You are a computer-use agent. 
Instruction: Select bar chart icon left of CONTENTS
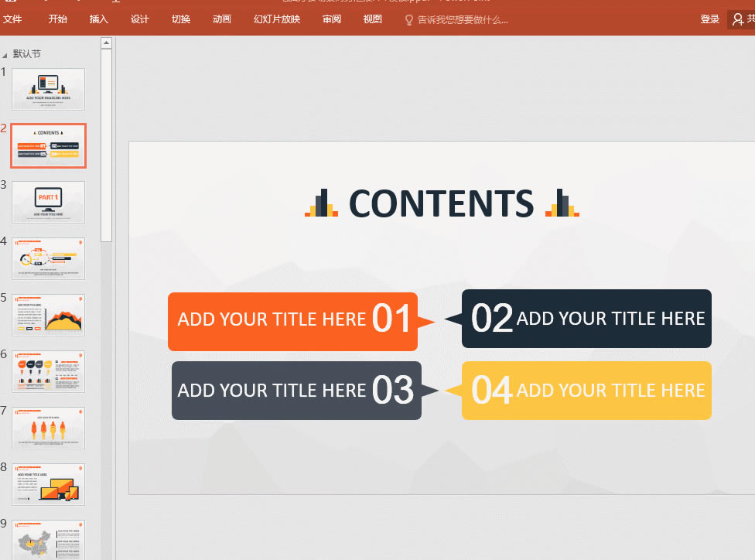pyautogui.click(x=321, y=203)
